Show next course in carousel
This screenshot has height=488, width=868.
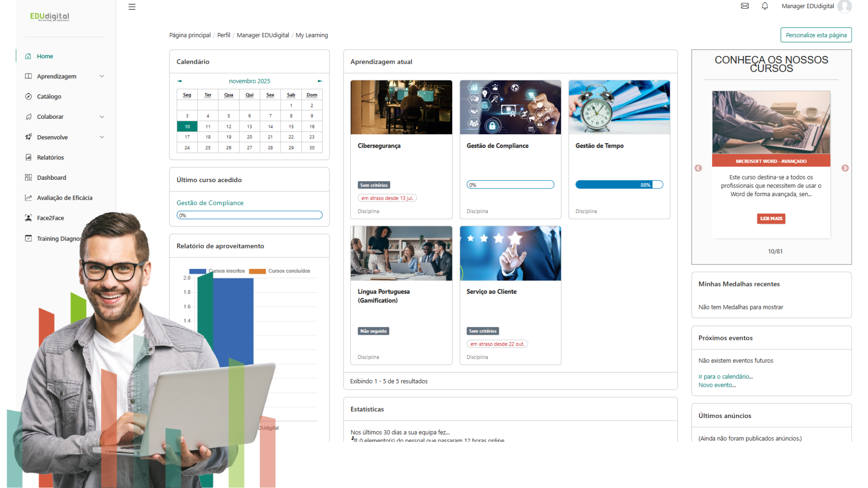click(x=844, y=168)
